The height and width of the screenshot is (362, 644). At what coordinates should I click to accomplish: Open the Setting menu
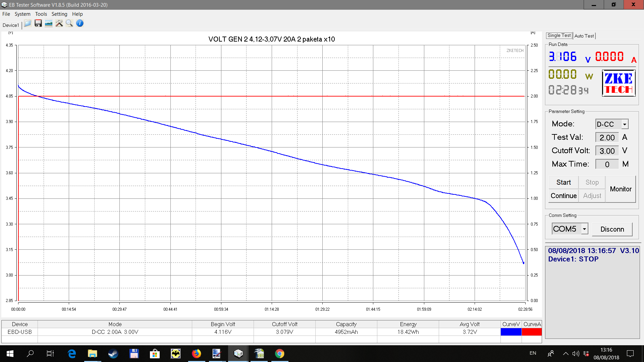click(59, 14)
